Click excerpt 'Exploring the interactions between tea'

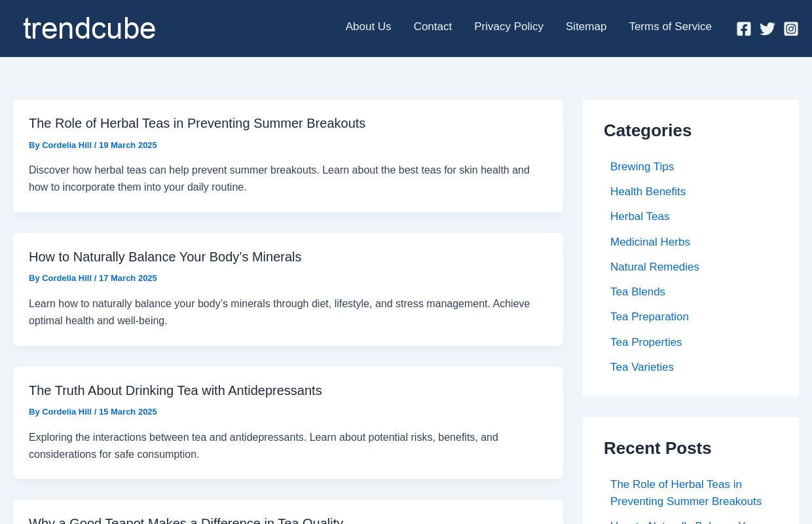pyautogui.click(x=263, y=446)
